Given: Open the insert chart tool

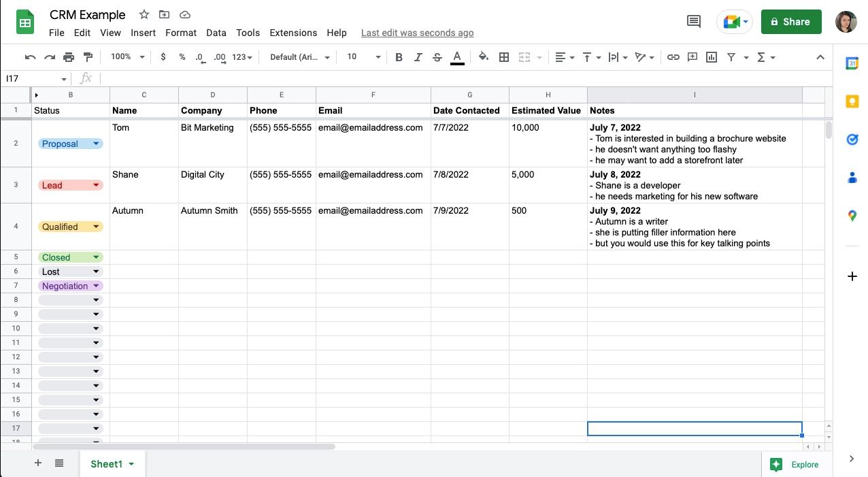Looking at the screenshot, I should pyautogui.click(x=712, y=57).
